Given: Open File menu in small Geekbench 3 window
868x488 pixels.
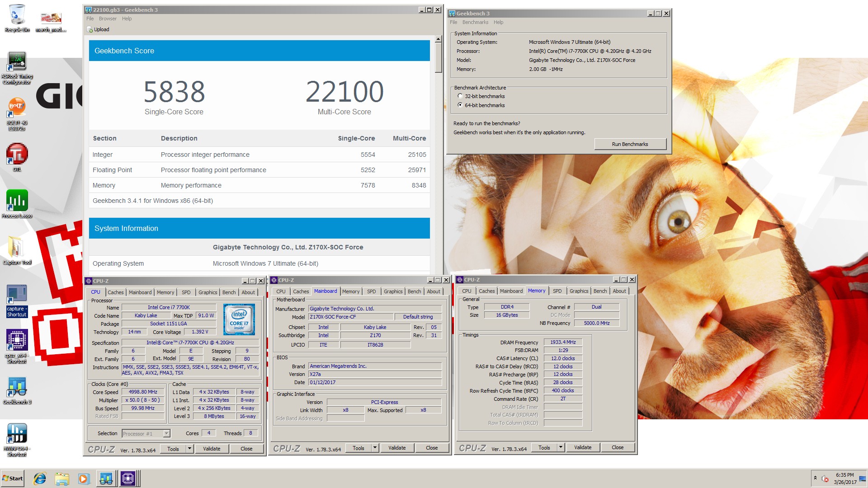Looking at the screenshot, I should point(453,23).
